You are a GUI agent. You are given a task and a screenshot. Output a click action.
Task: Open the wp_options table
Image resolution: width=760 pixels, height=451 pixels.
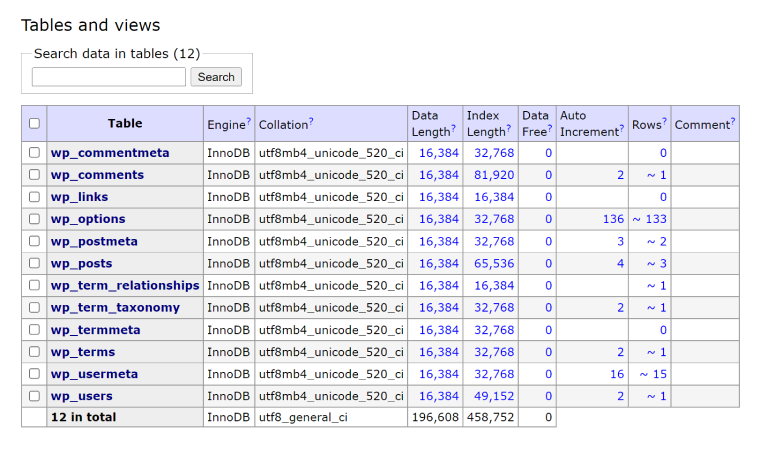pos(88,219)
